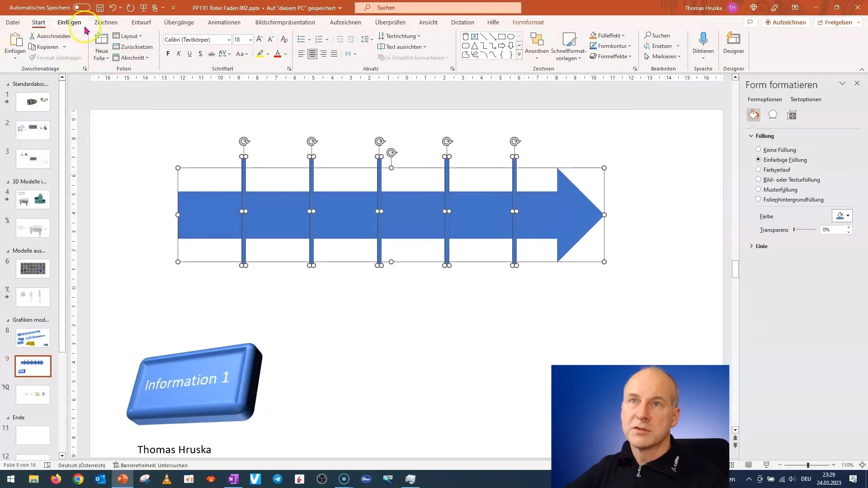
Task: Expand the Linie section expander
Action: (x=752, y=245)
